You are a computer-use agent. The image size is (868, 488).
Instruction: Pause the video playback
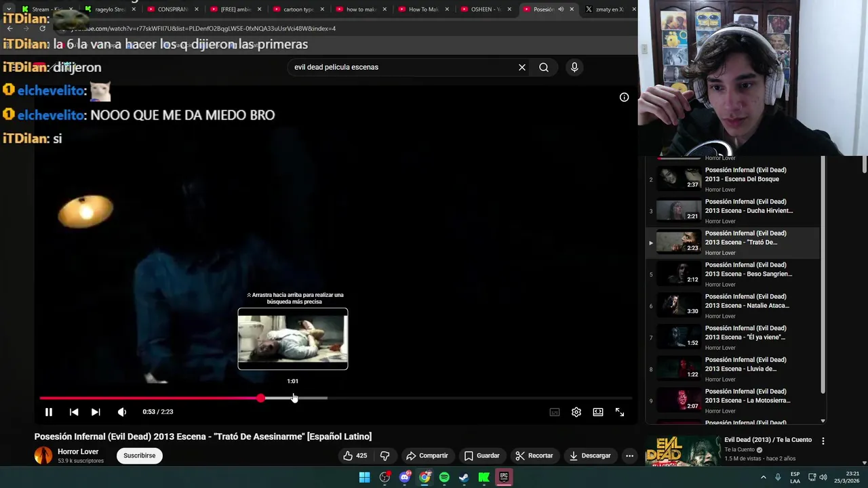pyautogui.click(x=49, y=412)
